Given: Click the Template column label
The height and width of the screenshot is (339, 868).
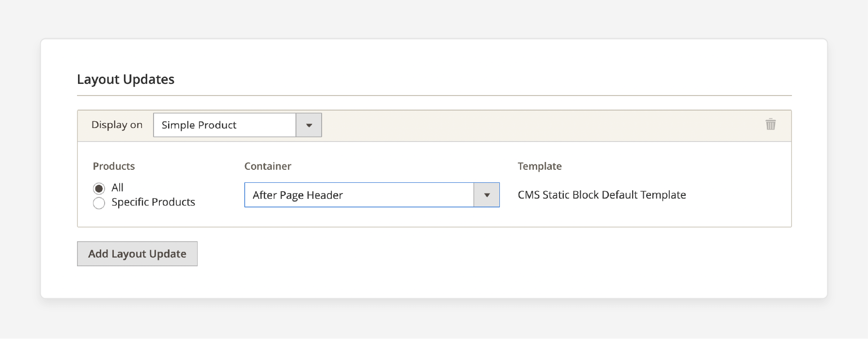Looking at the screenshot, I should [540, 166].
